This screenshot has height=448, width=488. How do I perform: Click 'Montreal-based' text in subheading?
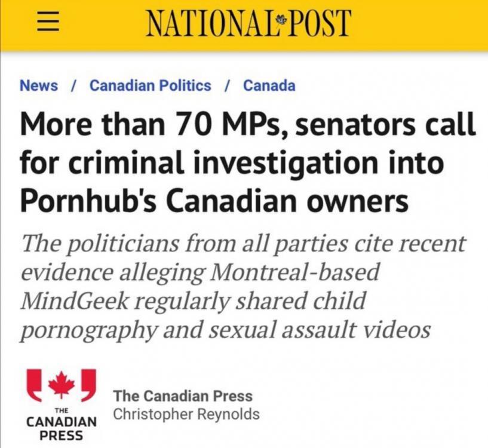pyautogui.click(x=294, y=272)
